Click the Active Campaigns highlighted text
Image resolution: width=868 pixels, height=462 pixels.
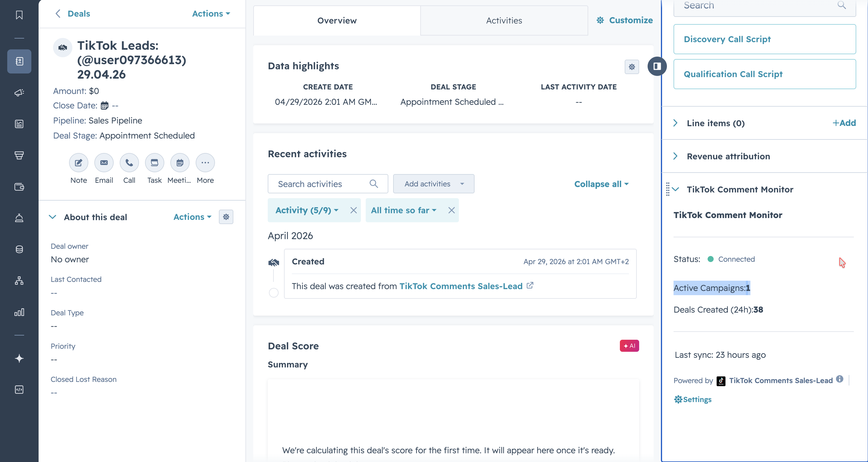(x=712, y=288)
